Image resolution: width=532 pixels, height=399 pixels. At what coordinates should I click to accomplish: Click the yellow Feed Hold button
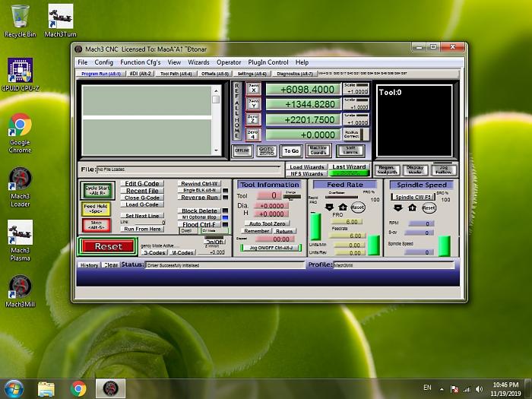pos(96,208)
